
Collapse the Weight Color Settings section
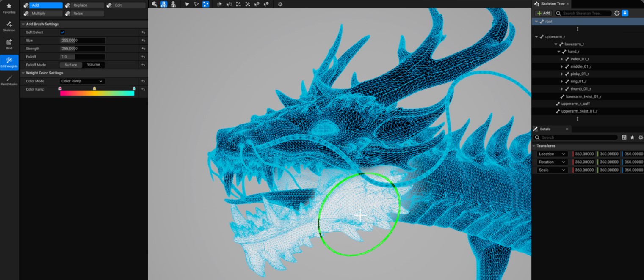coord(23,73)
